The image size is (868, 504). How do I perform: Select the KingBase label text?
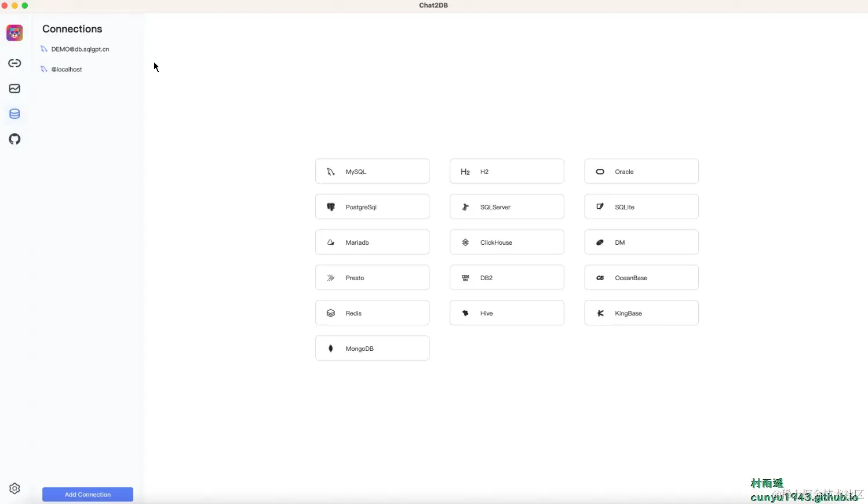coord(629,313)
